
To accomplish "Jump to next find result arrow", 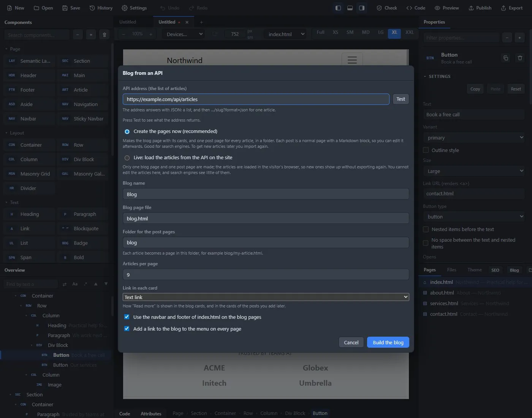I will (x=106, y=284).
